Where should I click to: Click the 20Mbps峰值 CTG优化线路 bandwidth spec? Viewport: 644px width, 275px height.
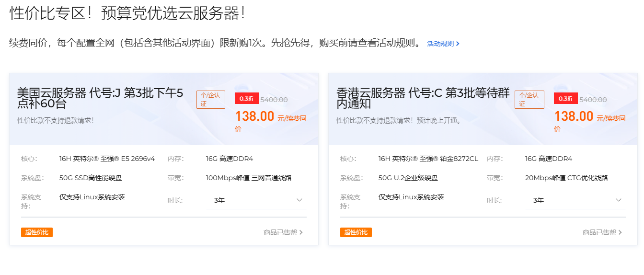(x=566, y=178)
